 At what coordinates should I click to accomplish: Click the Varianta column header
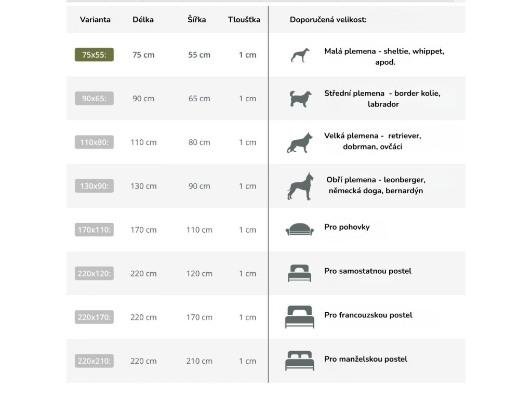pos(95,20)
